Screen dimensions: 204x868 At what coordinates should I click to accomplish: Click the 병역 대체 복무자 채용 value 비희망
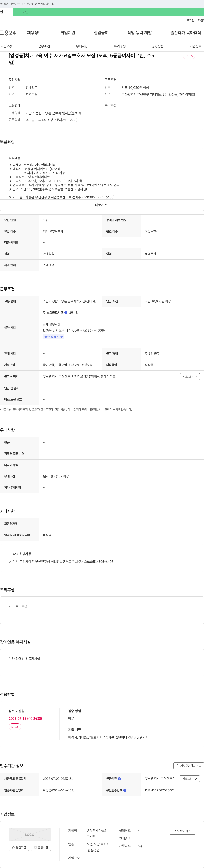[47, 535]
